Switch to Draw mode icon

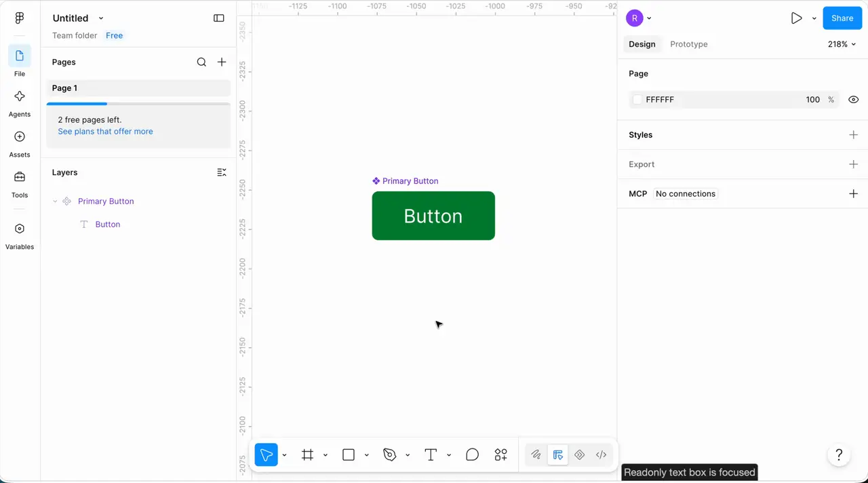536,455
